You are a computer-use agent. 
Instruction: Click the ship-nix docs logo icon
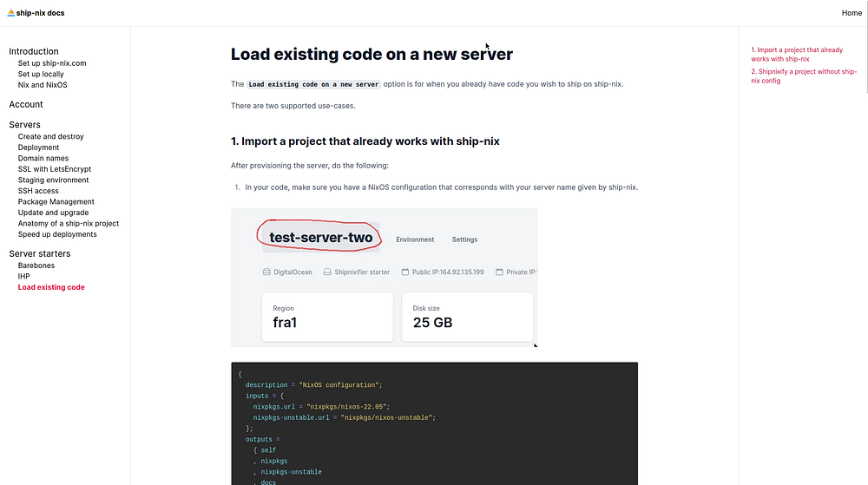(x=10, y=13)
